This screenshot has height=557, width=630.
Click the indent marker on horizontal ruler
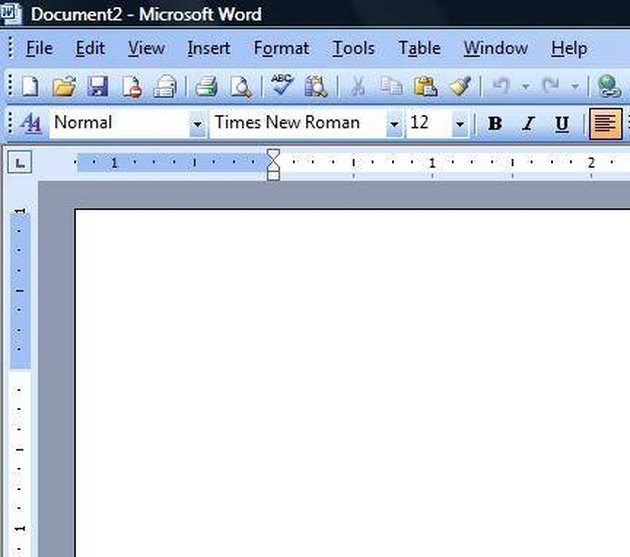273,164
